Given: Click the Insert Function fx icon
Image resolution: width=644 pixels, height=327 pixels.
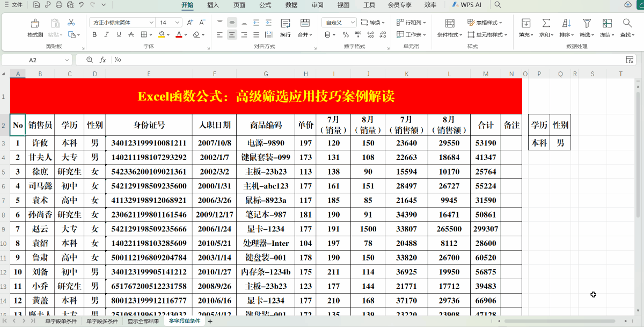Looking at the screenshot, I should [101, 60].
